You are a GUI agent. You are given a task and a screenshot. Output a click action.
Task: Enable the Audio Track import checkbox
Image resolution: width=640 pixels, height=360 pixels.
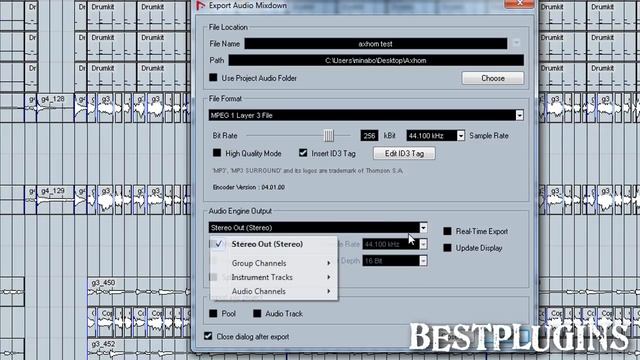click(x=257, y=313)
